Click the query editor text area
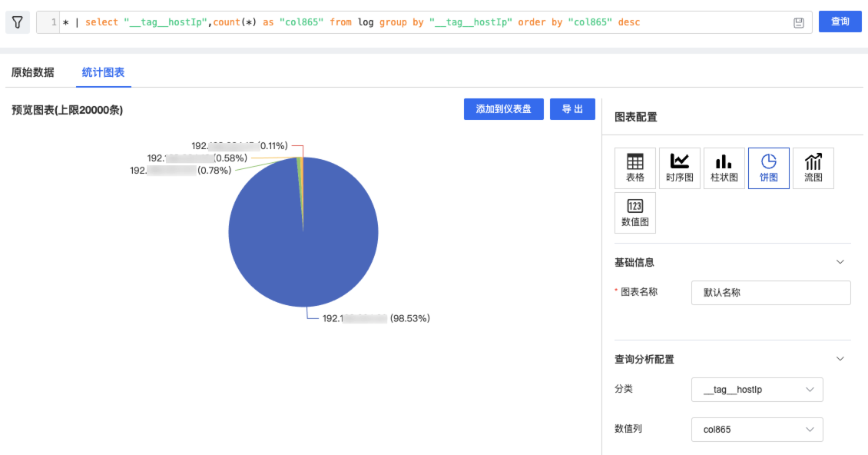 [x=423, y=22]
